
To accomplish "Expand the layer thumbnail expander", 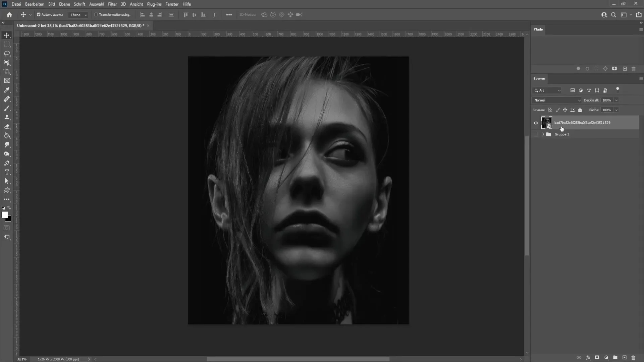I will [x=543, y=134].
